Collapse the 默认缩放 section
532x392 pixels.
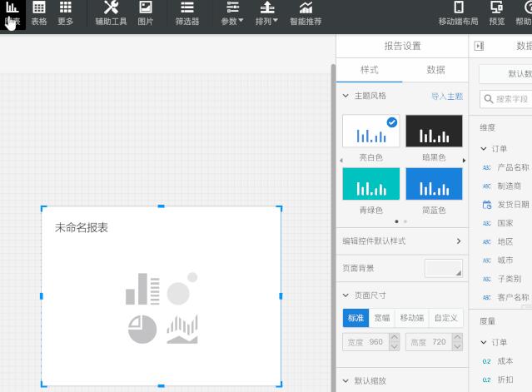pyautogui.click(x=346, y=381)
